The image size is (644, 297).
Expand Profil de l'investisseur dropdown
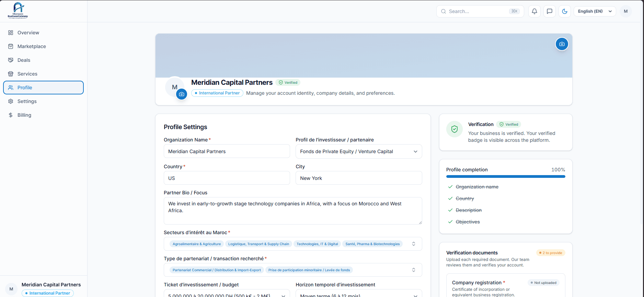359,151
